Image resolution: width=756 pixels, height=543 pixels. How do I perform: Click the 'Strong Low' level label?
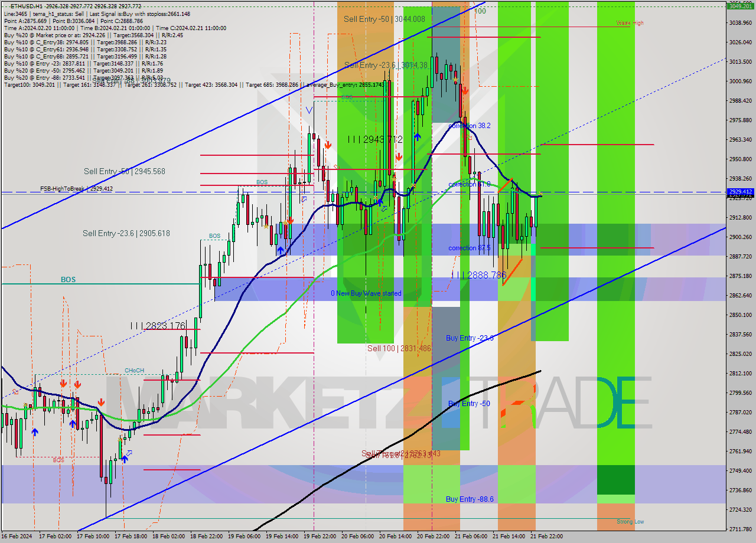click(x=630, y=522)
